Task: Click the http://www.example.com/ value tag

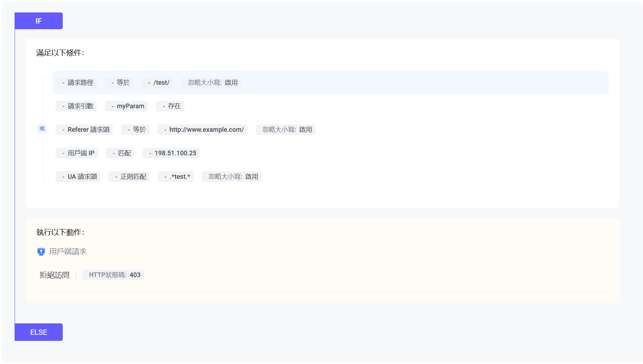Action: [202, 130]
